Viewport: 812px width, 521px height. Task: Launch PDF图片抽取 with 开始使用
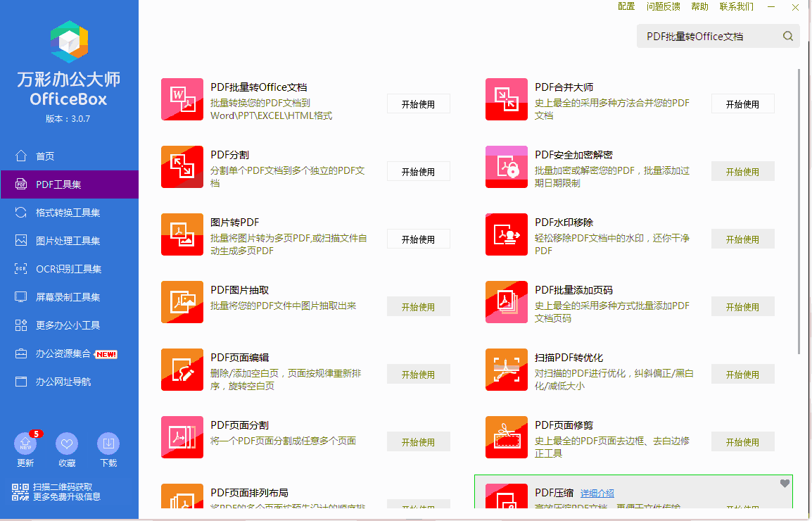[419, 306]
